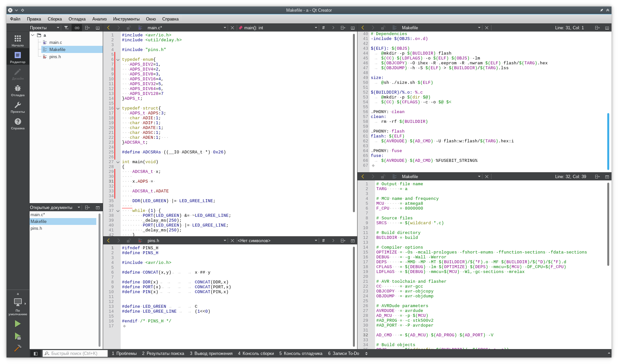
Task: Open Проекты mode with wrench icon
Action: 18,107
